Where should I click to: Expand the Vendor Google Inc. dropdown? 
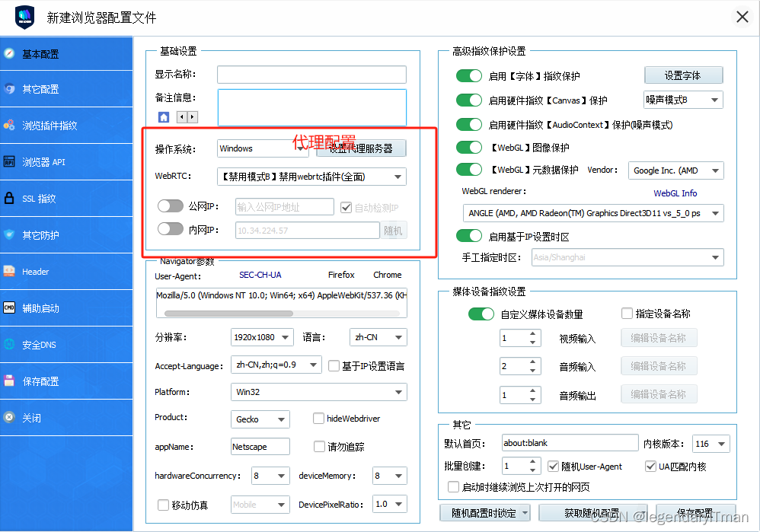pyautogui.click(x=675, y=170)
